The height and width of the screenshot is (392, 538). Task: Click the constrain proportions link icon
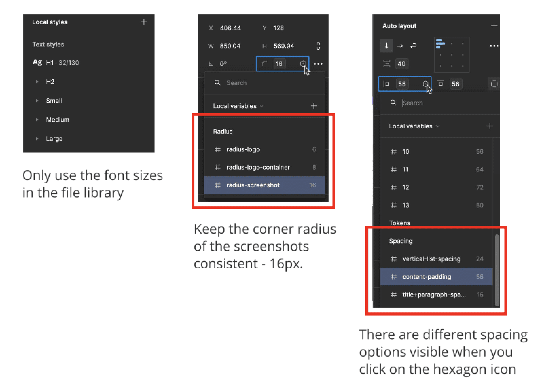[x=318, y=46]
